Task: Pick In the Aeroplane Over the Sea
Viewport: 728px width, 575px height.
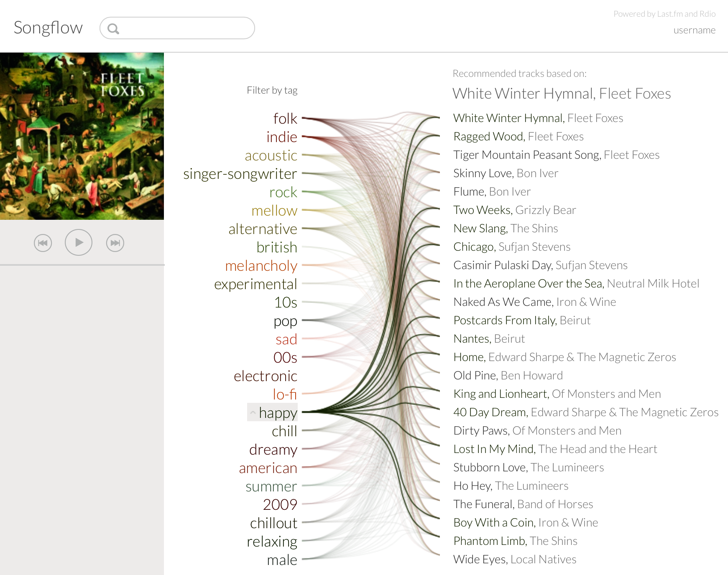Action: pos(576,284)
